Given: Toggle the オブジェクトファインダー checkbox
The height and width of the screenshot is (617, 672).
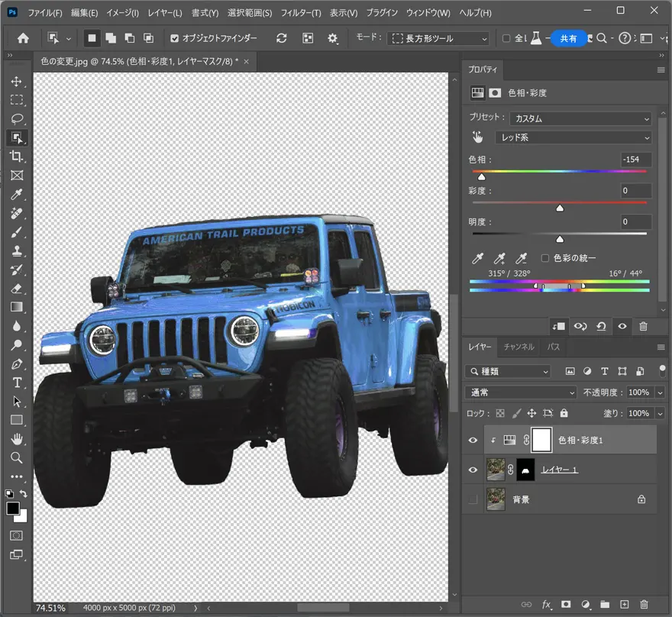Looking at the screenshot, I should 174,38.
